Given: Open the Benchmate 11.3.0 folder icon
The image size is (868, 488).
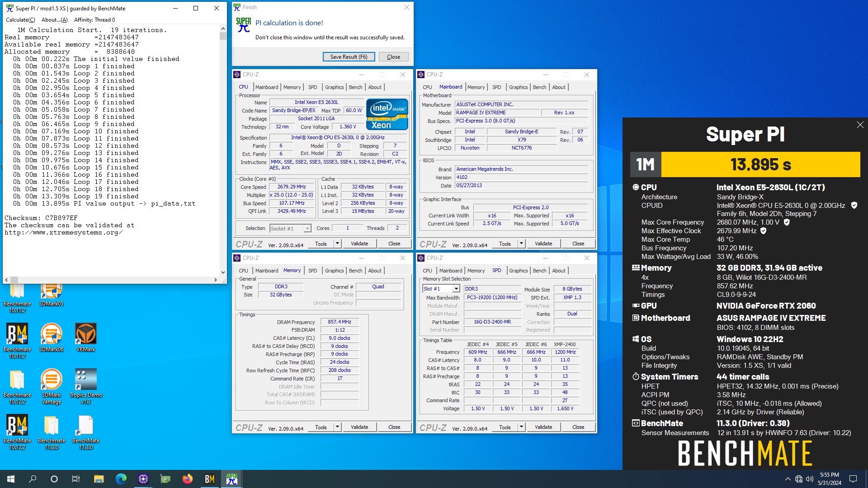Looking at the screenshot, I should (x=51, y=432).
